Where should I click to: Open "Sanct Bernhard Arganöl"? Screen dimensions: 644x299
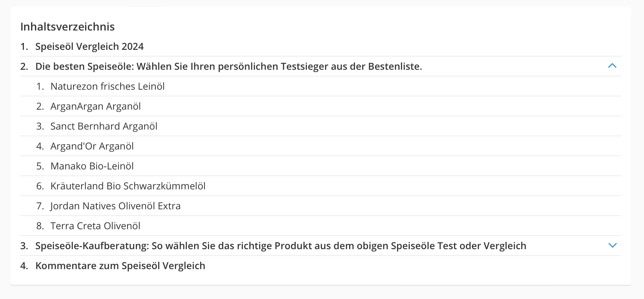point(104,126)
